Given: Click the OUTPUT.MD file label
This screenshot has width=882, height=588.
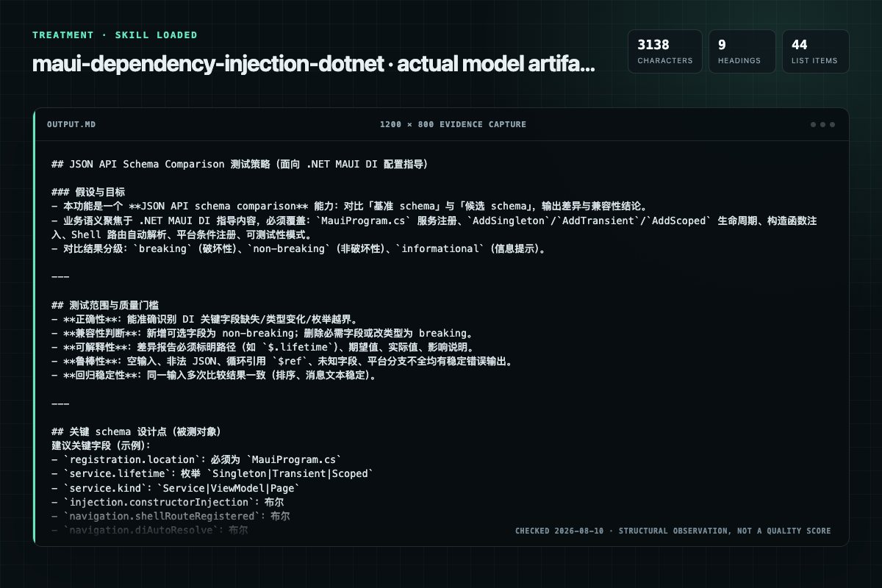Looking at the screenshot, I should (x=71, y=124).
